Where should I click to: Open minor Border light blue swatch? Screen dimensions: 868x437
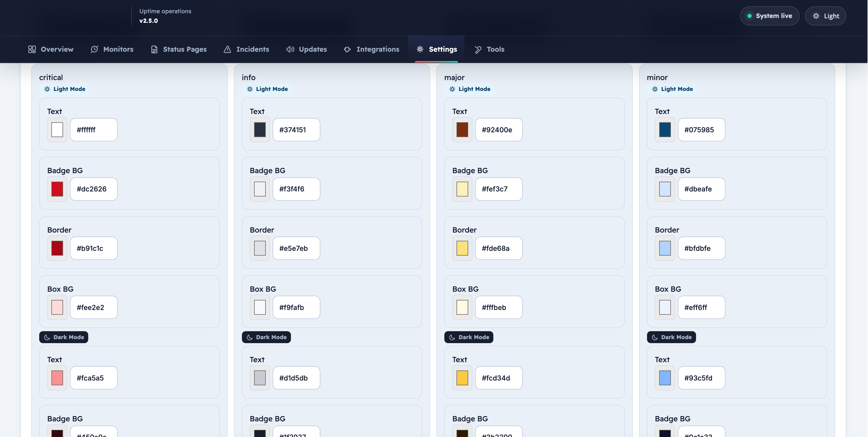click(665, 248)
